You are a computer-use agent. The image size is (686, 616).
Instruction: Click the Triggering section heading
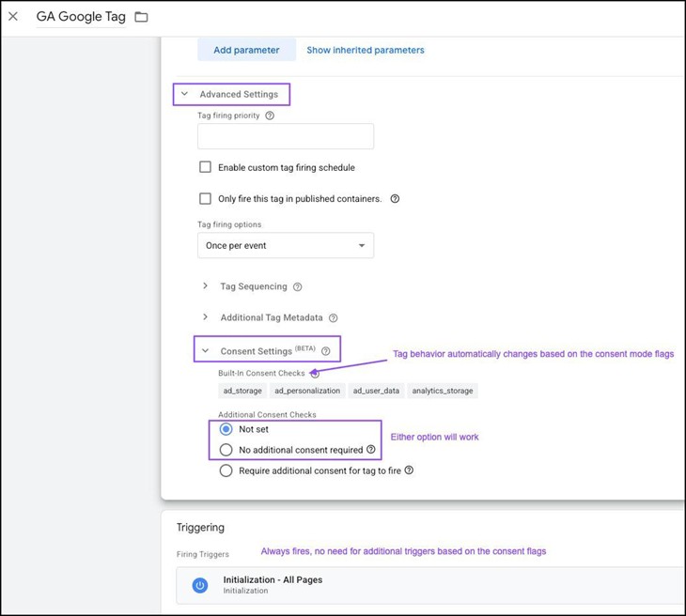(x=200, y=527)
